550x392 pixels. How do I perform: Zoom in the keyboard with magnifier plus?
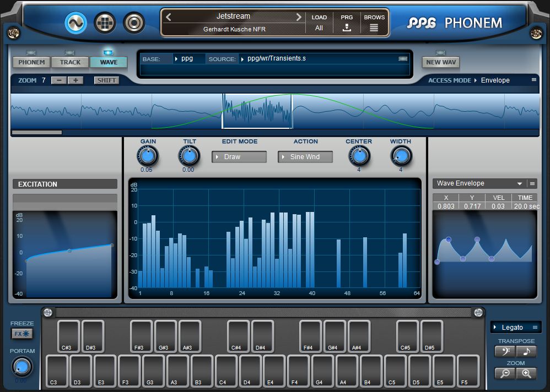click(x=526, y=373)
